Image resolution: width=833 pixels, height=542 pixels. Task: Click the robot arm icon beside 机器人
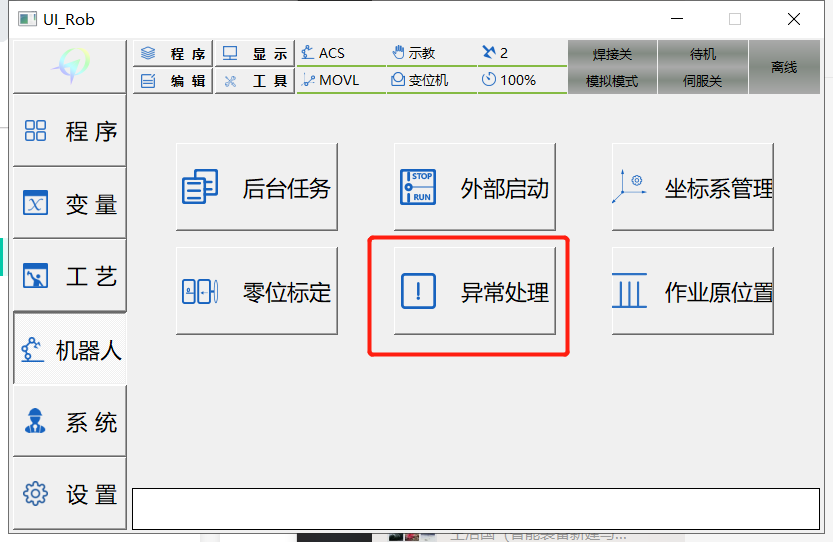coord(32,350)
